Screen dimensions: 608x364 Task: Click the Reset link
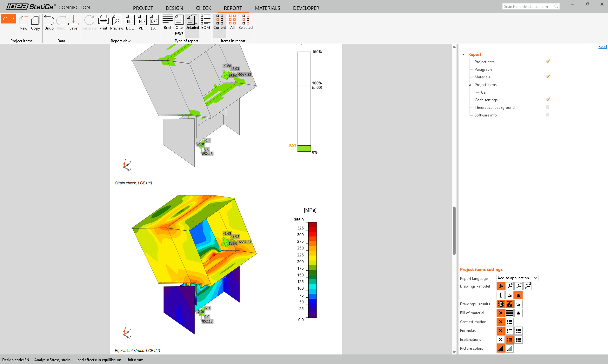(x=603, y=47)
